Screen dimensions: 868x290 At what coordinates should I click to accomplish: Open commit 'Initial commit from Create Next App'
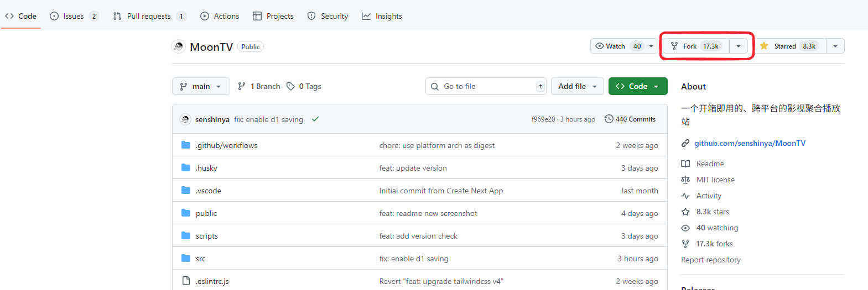(x=441, y=191)
